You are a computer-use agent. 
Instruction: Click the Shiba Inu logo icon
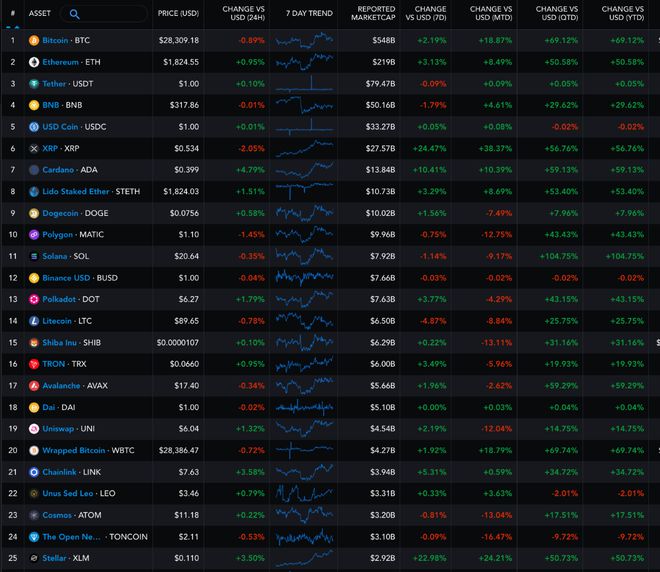(x=34, y=342)
